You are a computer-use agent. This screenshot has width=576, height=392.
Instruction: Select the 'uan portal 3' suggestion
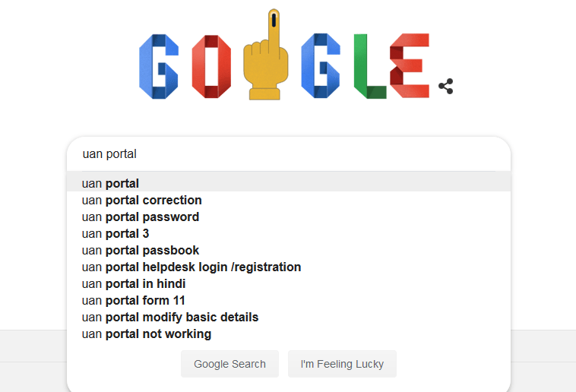[x=289, y=234]
